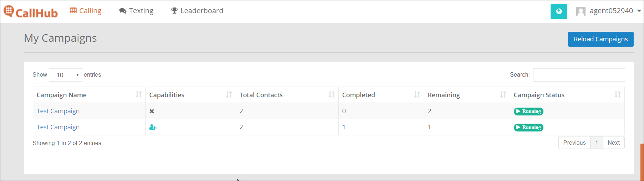
Task: Open the first Test Campaign link
Action: tap(58, 111)
